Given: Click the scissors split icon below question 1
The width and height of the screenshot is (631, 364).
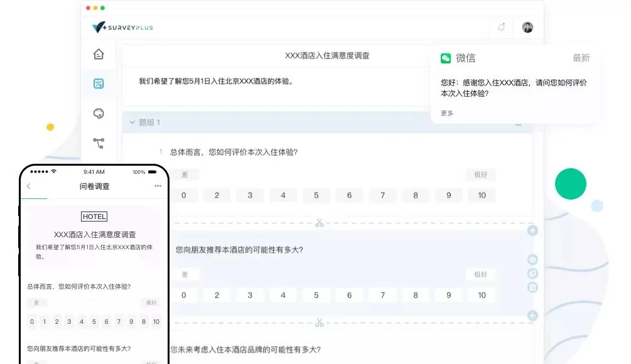Looking at the screenshot, I should (x=320, y=223).
